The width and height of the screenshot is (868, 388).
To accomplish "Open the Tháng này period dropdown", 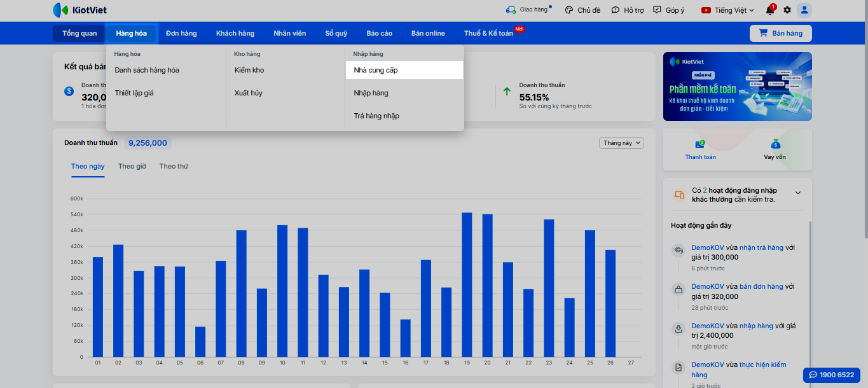I will [621, 143].
